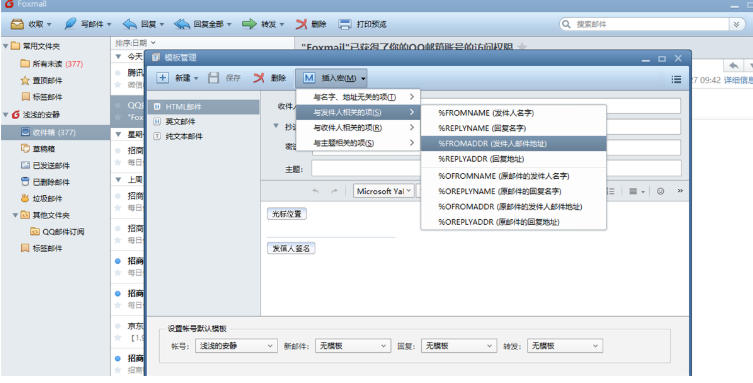Open 与名字、地址无关的项(T) submenu
Image resolution: width=753 pixels, height=383 pixels.
358,97
